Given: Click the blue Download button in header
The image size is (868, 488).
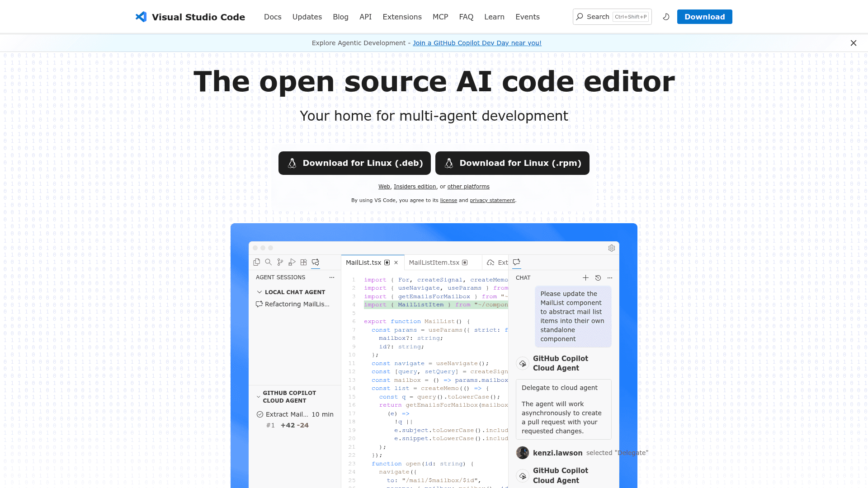Looking at the screenshot, I should [x=704, y=17].
